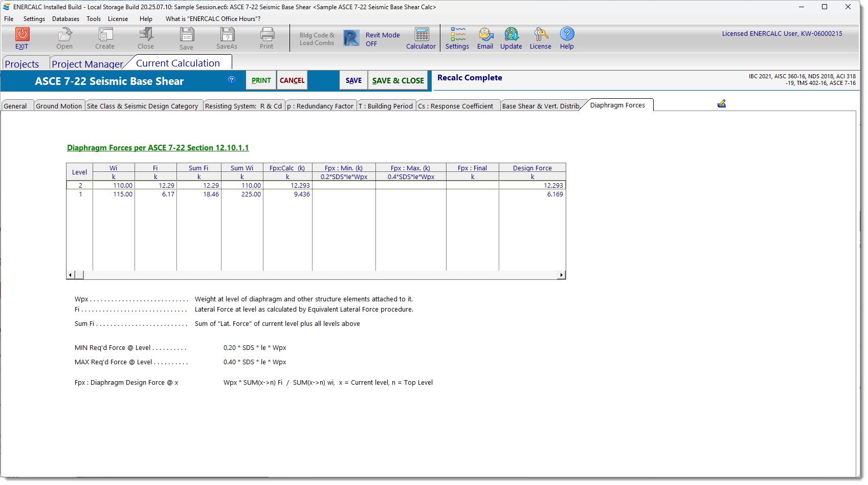
Task: Open the Databases menu
Action: [x=65, y=19]
